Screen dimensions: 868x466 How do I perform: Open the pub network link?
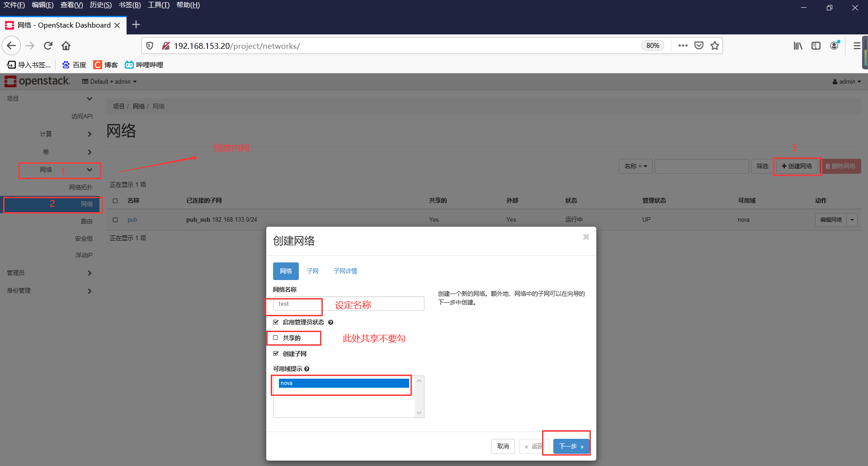pyautogui.click(x=132, y=220)
